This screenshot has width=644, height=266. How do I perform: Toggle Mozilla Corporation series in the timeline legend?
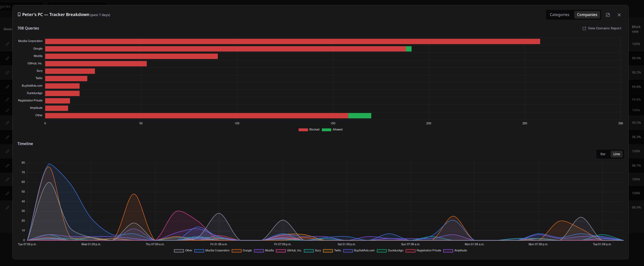[x=212, y=251]
